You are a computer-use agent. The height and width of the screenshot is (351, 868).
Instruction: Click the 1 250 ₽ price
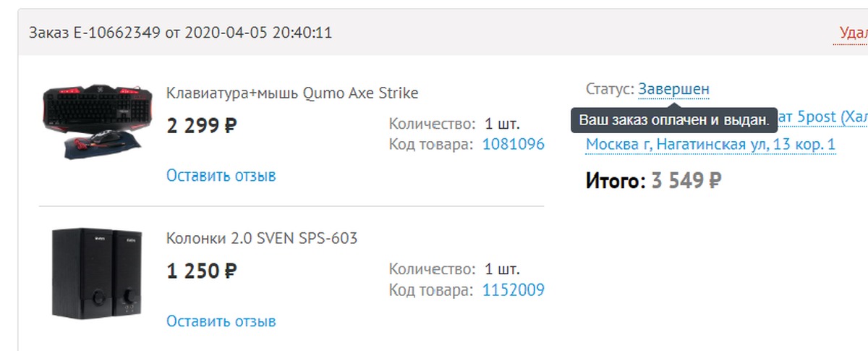coord(202,271)
